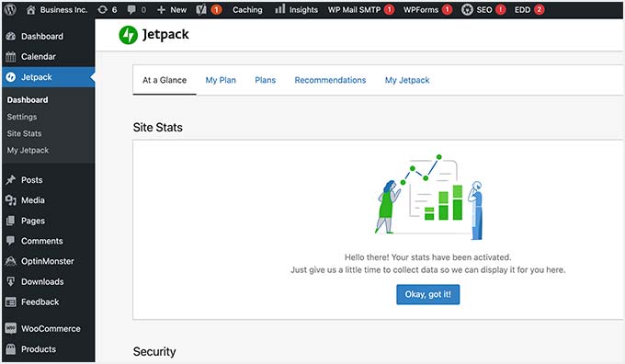Open the Calendar menu label in the sidebar
Screen dimensions: 625x364
(x=39, y=57)
